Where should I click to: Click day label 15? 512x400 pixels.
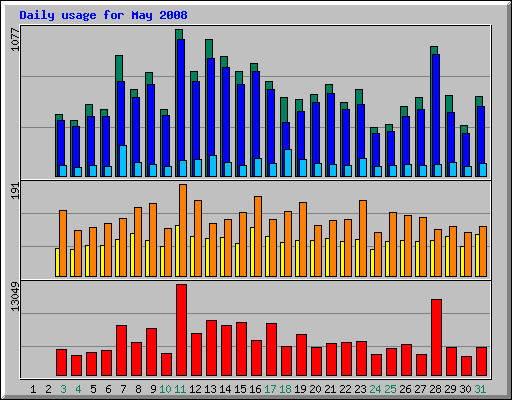coord(240,389)
